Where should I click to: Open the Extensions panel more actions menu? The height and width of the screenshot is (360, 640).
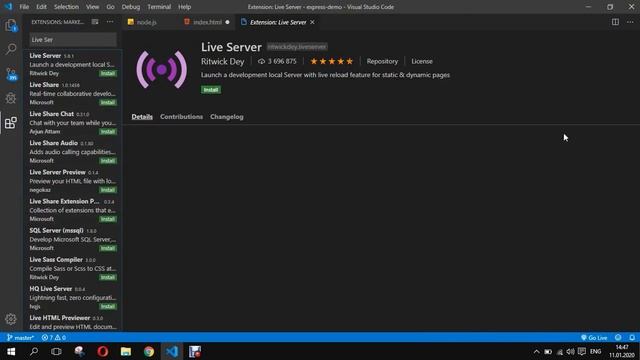point(110,22)
